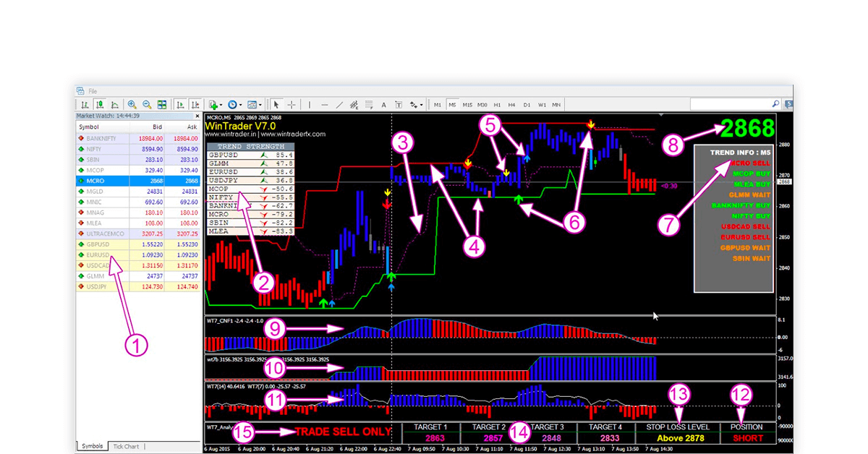Viewport: 868px width, 454px height.
Task: Switch to M5 timeframe
Action: (x=452, y=104)
